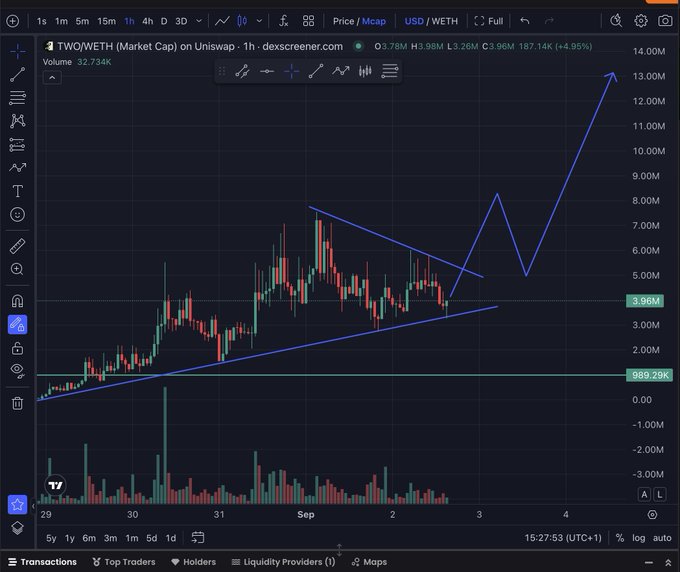Set date range to 1d

click(x=171, y=538)
